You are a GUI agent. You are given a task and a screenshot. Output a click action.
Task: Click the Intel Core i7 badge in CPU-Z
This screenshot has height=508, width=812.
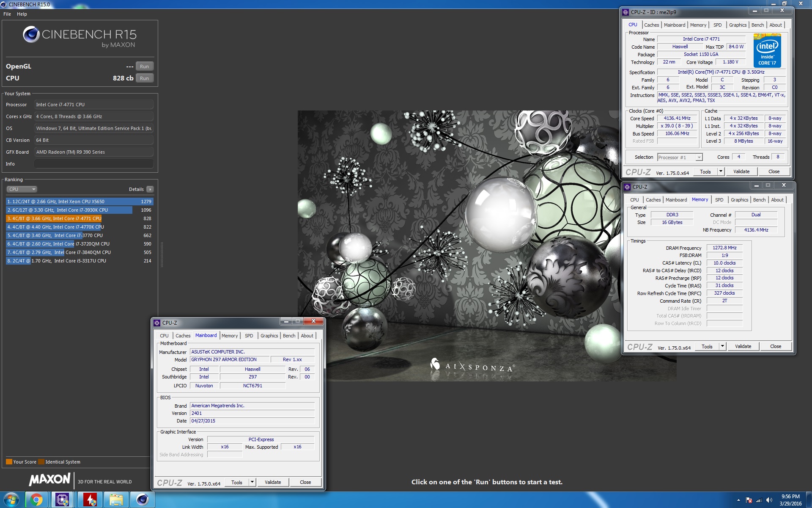click(767, 50)
